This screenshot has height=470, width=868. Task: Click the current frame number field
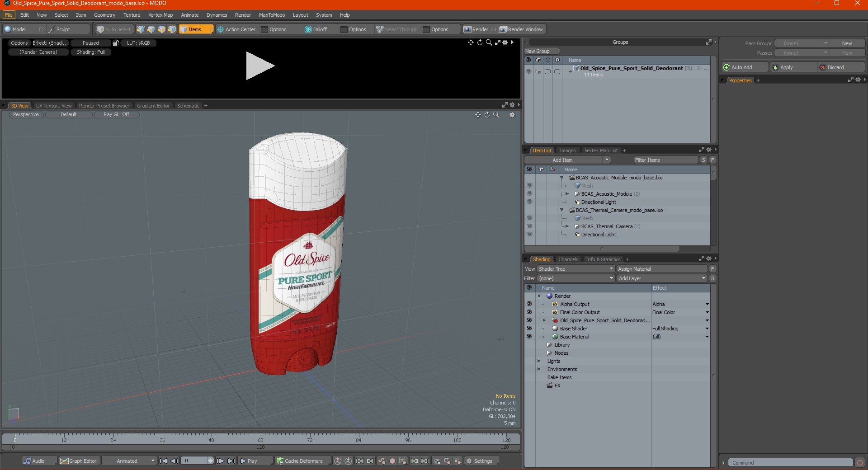(x=195, y=461)
